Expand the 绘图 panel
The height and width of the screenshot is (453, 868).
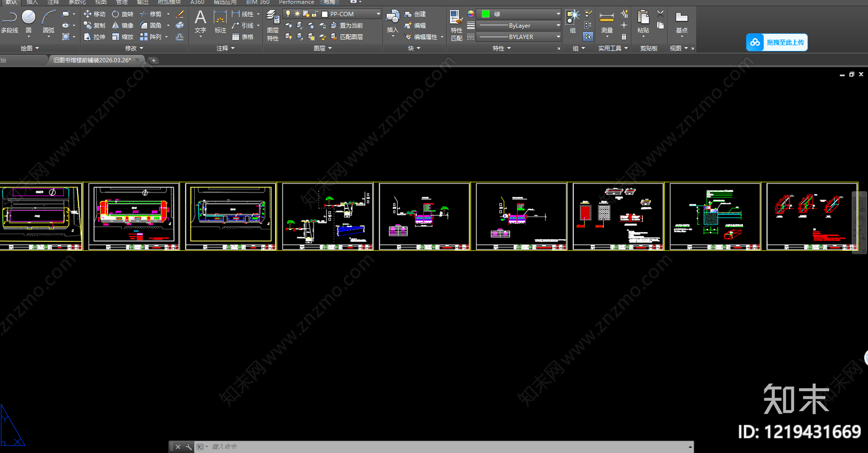30,48
